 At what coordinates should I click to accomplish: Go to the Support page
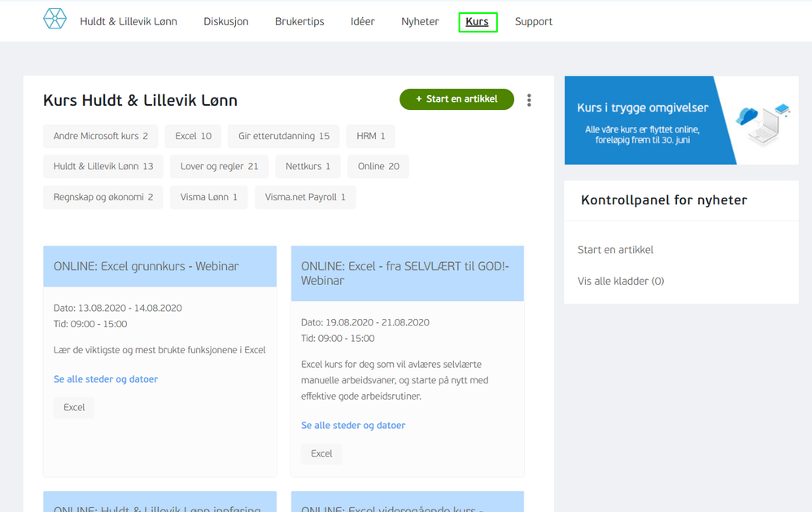tap(534, 21)
